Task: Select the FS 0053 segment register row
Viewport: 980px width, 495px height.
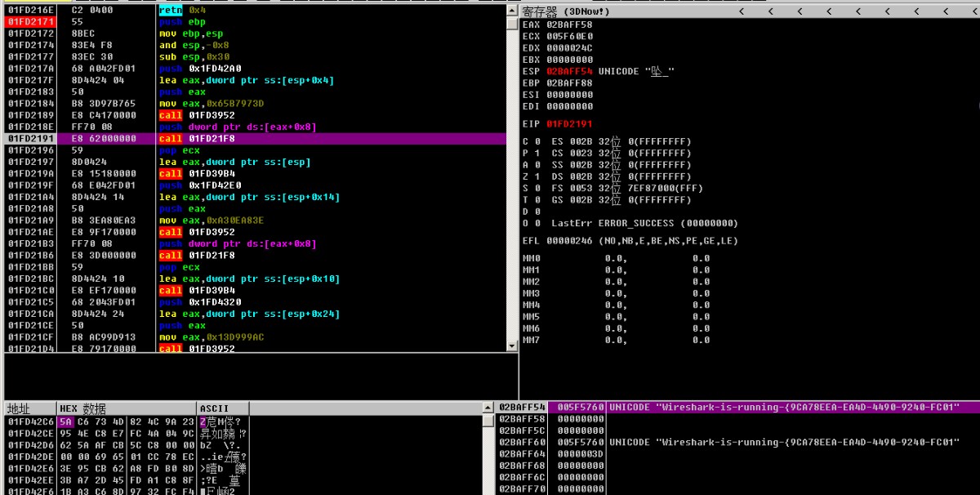Action: pyautogui.click(x=627, y=188)
